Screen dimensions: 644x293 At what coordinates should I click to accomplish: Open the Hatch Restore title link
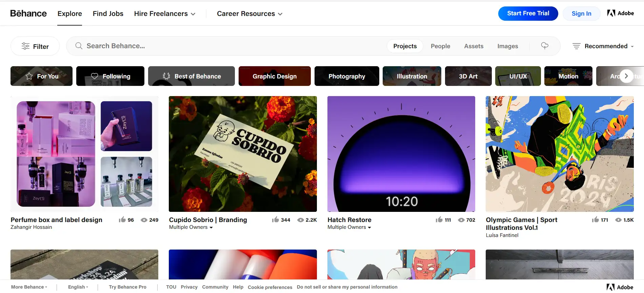[349, 220]
